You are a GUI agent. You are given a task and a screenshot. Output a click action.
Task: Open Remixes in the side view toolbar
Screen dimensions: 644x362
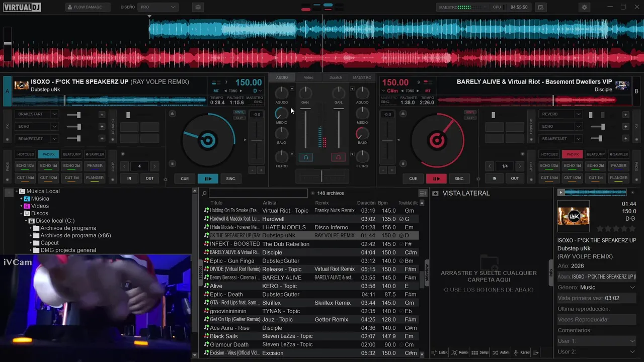click(460, 352)
